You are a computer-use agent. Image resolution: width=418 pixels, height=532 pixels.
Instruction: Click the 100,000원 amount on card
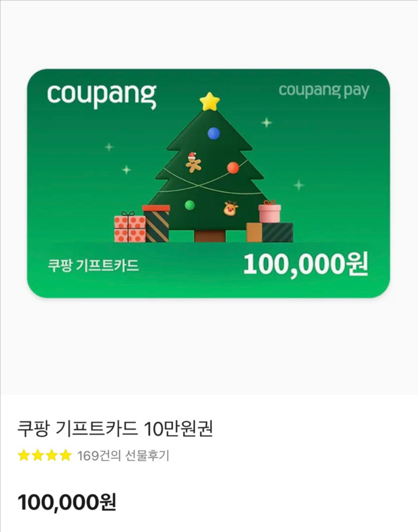pyautogui.click(x=305, y=265)
